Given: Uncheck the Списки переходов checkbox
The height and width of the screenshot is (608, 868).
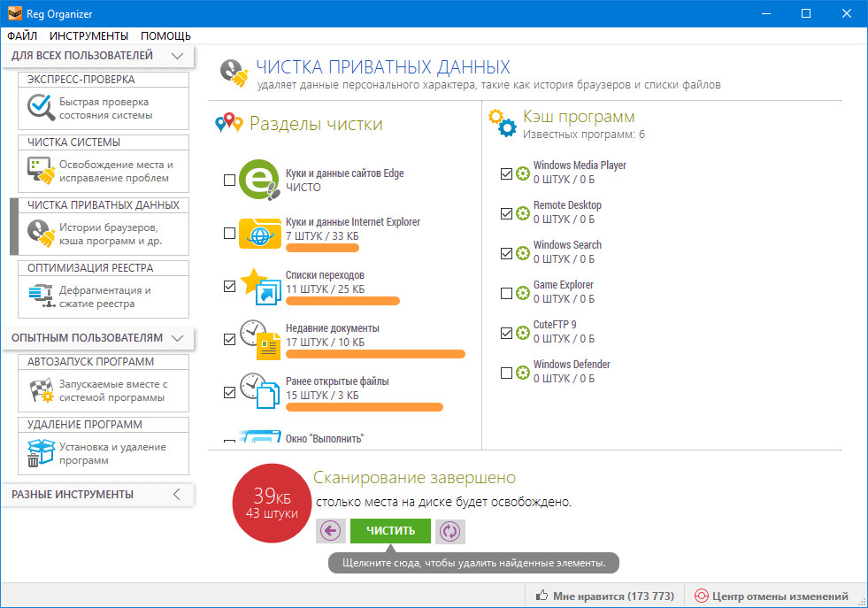Looking at the screenshot, I should click(230, 286).
